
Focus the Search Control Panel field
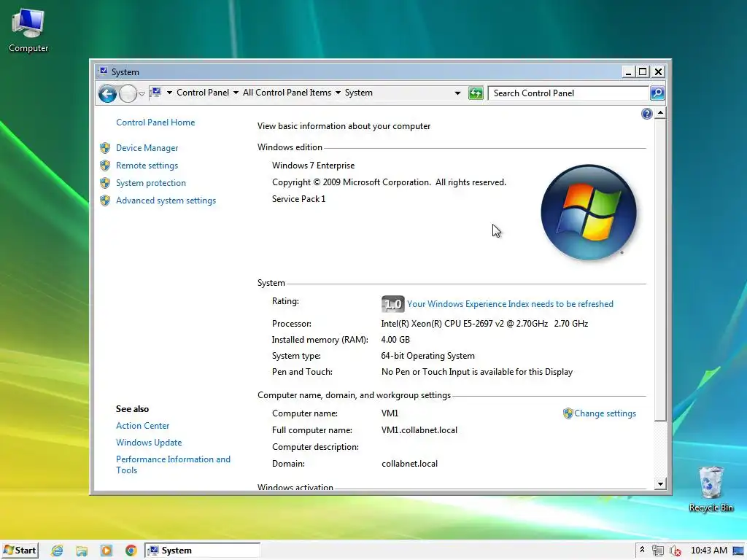click(x=568, y=93)
